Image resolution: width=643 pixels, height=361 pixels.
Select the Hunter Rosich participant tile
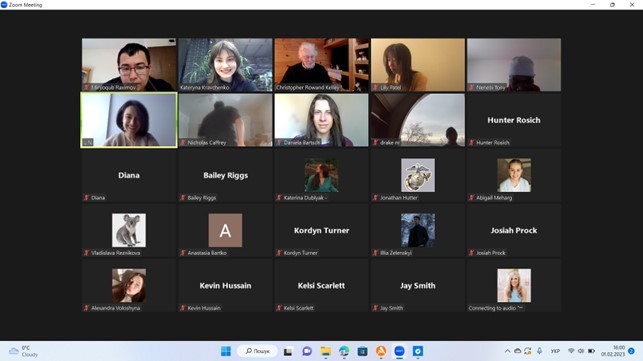click(514, 120)
